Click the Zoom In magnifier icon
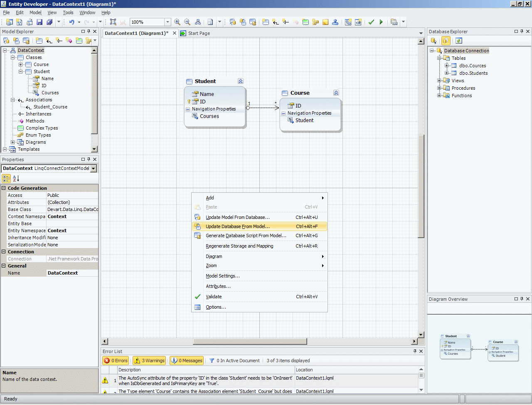This screenshot has height=405, width=532. (177, 22)
